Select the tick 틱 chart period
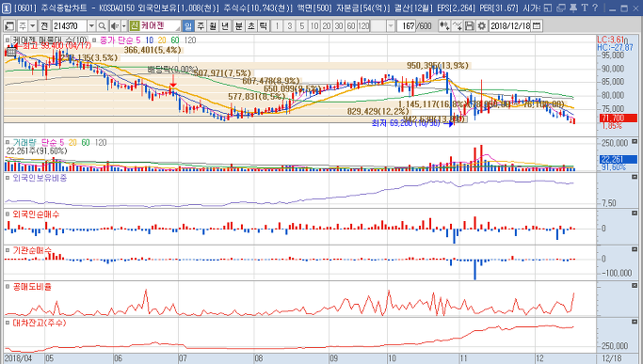The width and height of the screenshot is (643, 364). pyautogui.click(x=264, y=26)
